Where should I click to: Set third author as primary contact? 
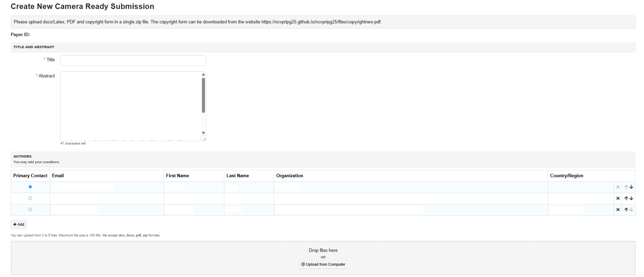pos(30,210)
